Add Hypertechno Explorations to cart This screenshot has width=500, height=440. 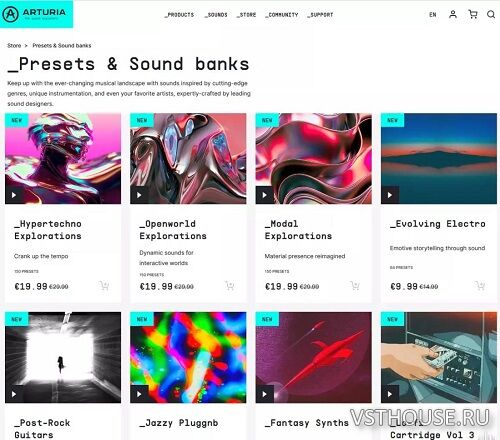click(104, 286)
